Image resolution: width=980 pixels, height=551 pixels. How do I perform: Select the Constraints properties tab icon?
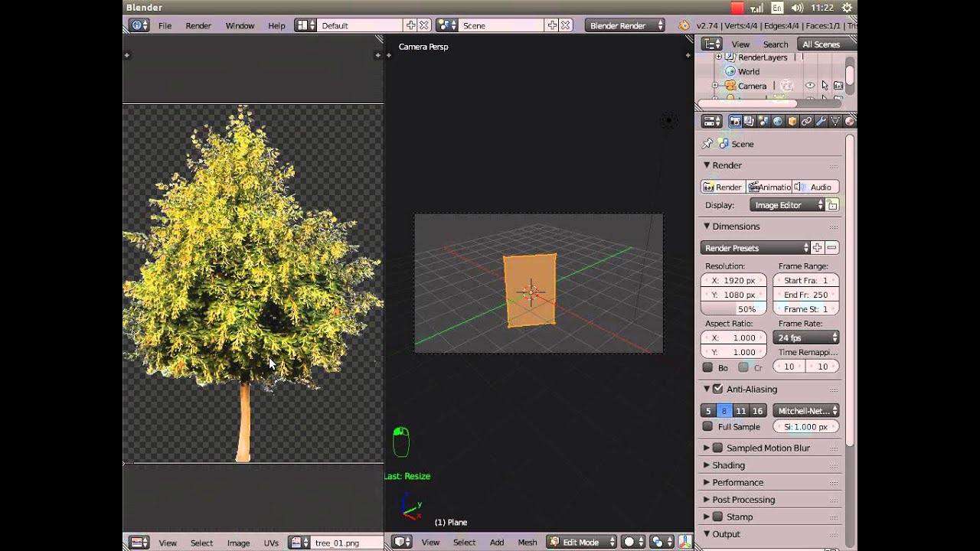pos(806,121)
